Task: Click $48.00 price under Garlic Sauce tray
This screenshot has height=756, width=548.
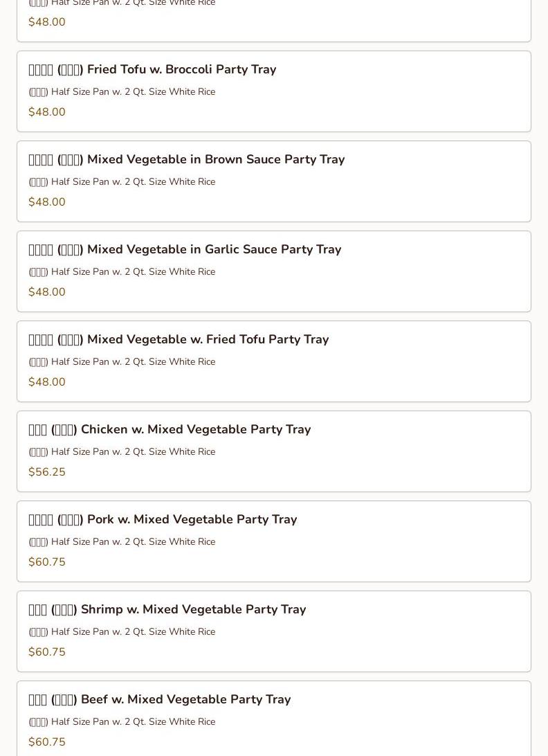Action: 47,292
